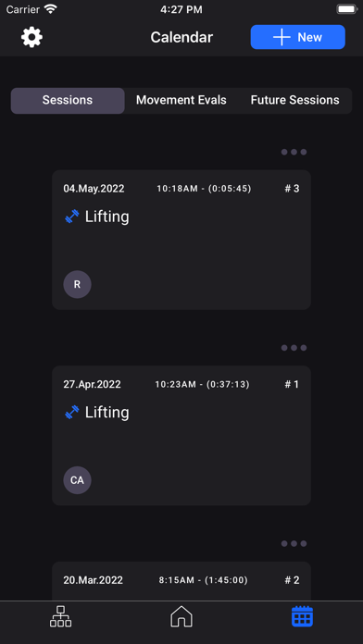
Task: Open three-dot menu above 04.May.2022 session
Action: click(x=294, y=152)
